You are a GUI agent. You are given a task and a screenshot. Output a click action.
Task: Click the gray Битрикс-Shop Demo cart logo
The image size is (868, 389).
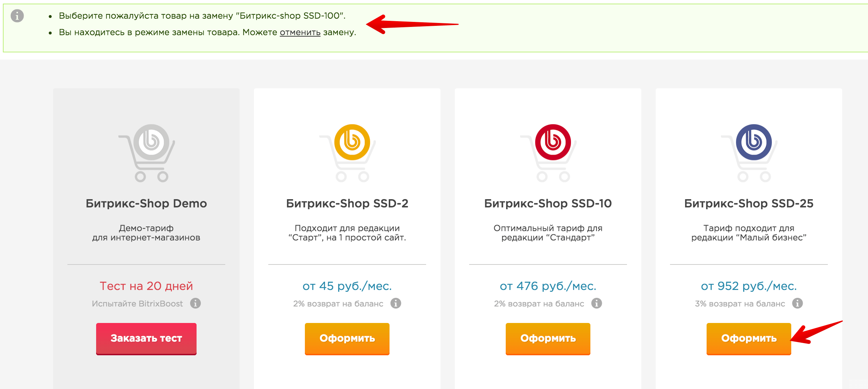147,153
